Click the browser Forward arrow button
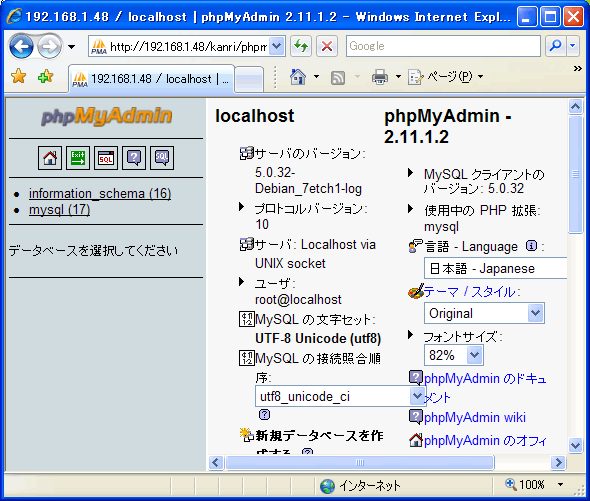 coord(50,46)
